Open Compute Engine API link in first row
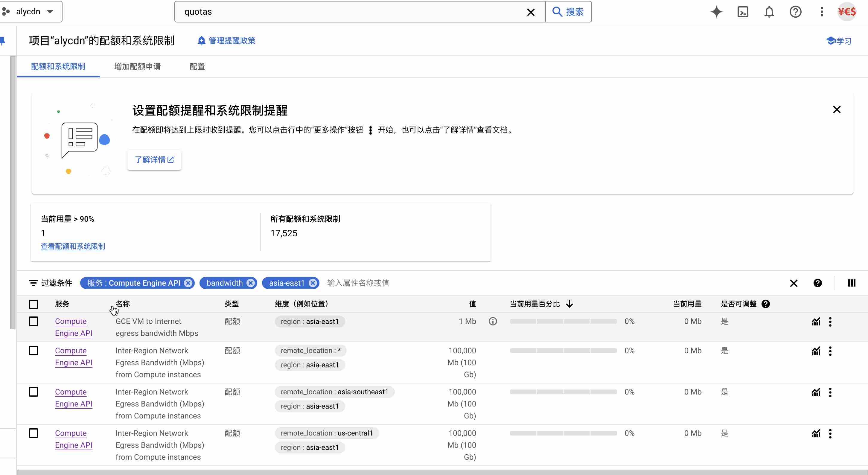The image size is (868, 475). click(x=74, y=327)
